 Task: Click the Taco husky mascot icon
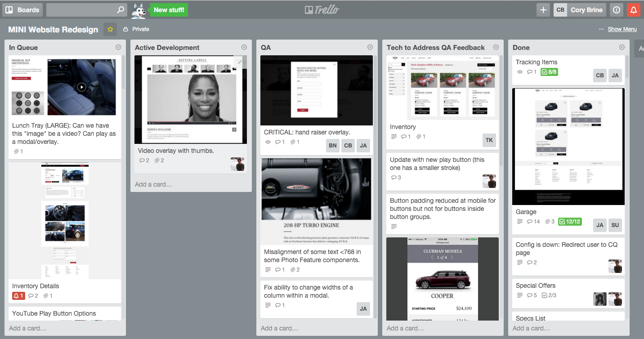point(139,10)
